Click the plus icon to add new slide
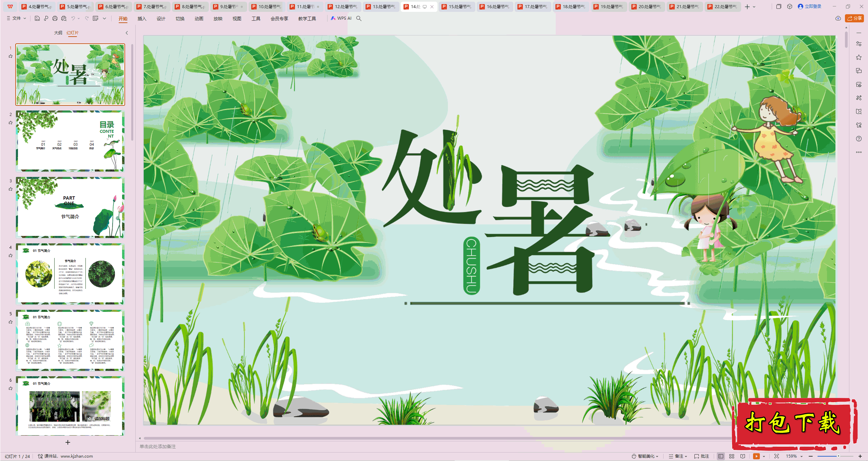Screen dimensions: 868x461 pos(68,442)
